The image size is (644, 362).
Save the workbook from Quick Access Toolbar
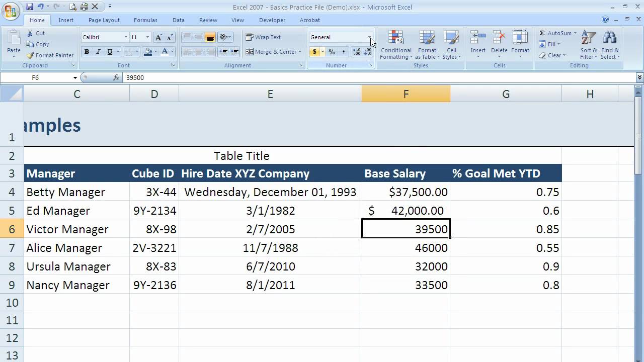[30, 7]
